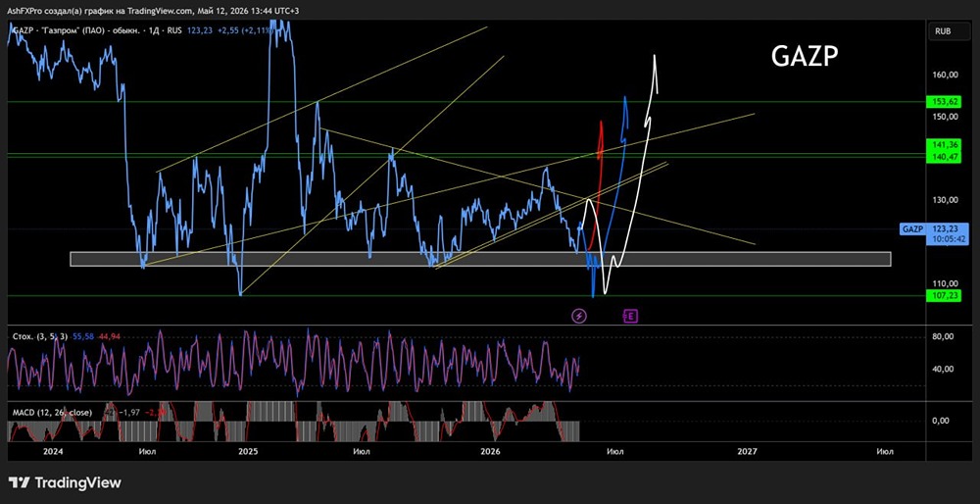Click the 110,00 price axis value
Screen dimensions: 980x504
click(x=945, y=283)
